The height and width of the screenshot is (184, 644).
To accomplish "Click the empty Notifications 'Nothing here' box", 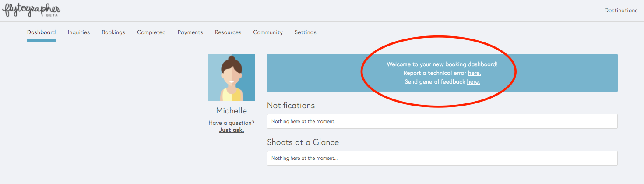I will (x=442, y=121).
